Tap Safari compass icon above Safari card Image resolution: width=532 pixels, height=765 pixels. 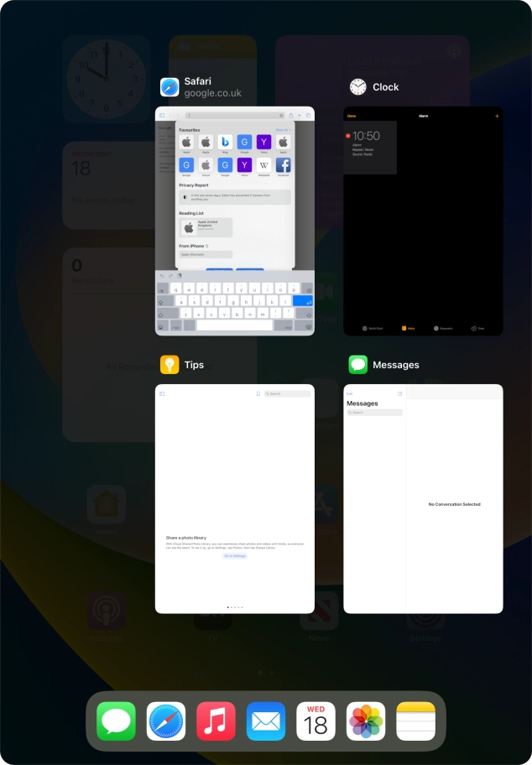point(170,87)
